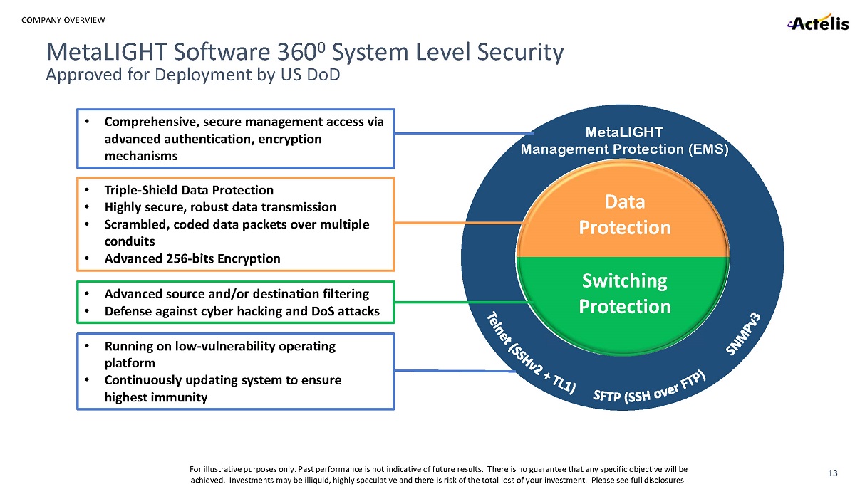Select the Comprehensive secure management access text box
The image size is (855, 504).
[236, 138]
